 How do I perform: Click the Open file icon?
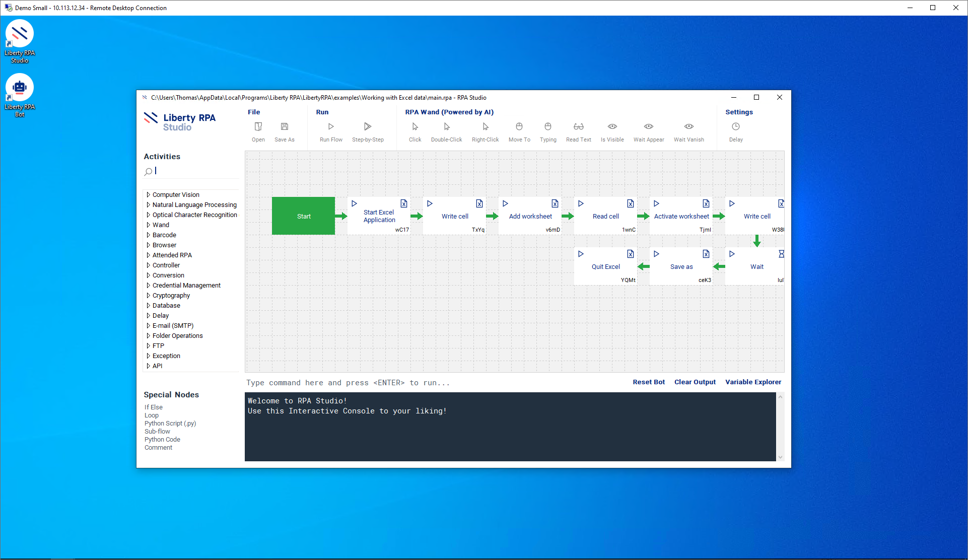pos(258,127)
